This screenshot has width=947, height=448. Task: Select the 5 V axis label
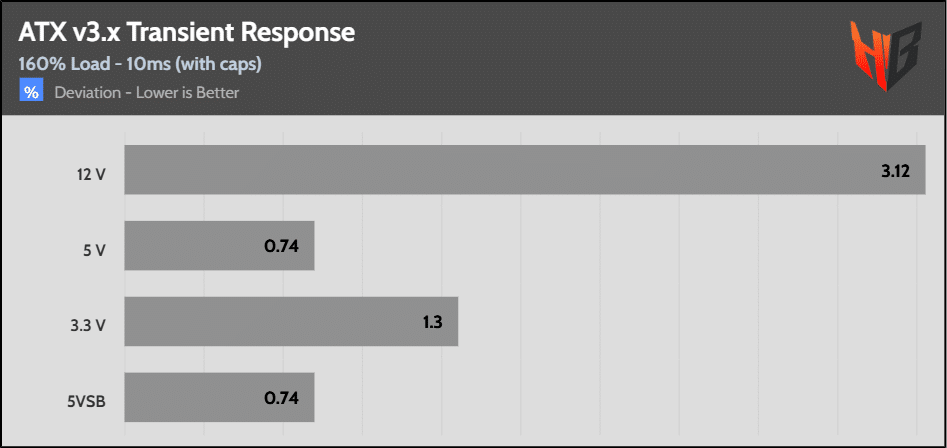[94, 250]
